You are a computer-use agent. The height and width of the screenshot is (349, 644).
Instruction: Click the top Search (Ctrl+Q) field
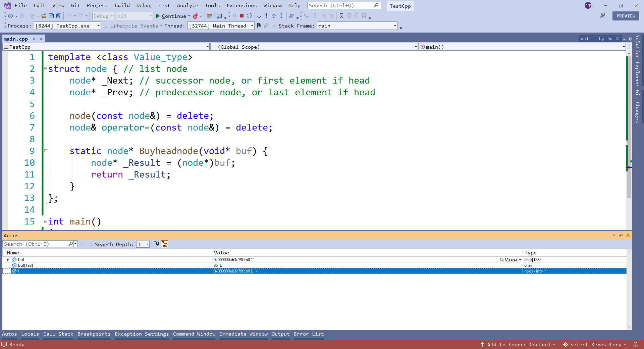[344, 5]
